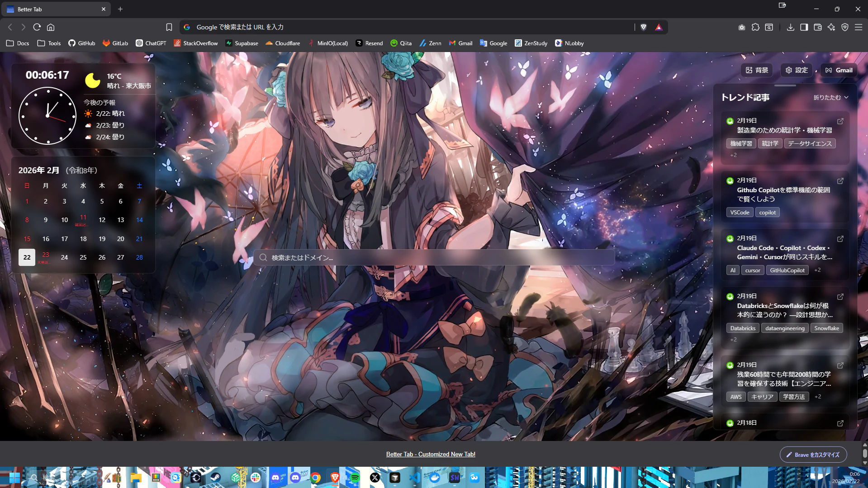This screenshot has height=488, width=868.
Task: Open Visual Studio Code from taskbar
Action: pos(415,478)
